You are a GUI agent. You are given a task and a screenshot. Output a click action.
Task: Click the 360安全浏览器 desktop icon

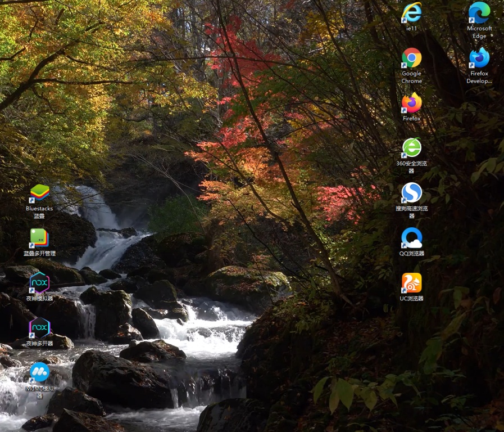pyautogui.click(x=412, y=148)
